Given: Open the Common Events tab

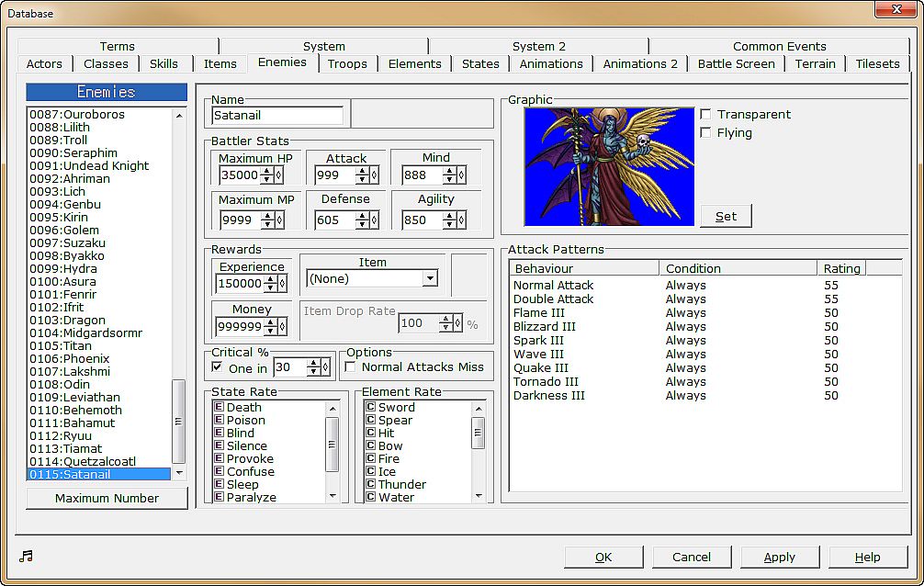Looking at the screenshot, I should [779, 46].
